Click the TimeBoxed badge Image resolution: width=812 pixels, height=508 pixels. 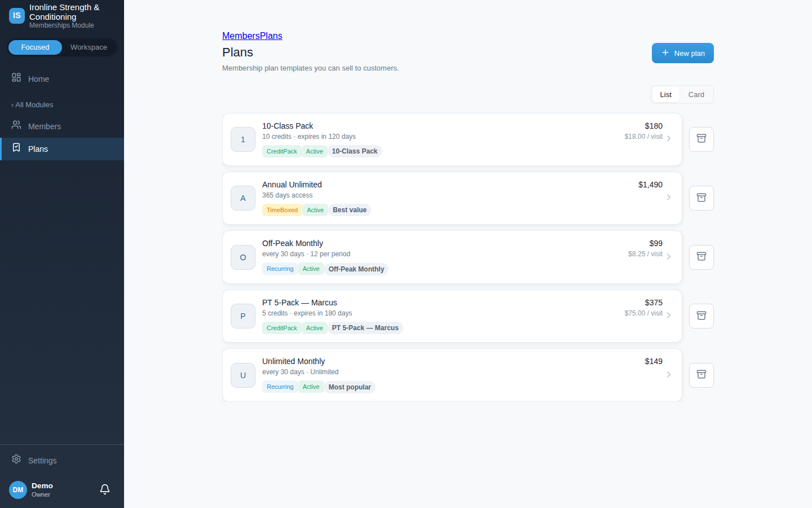282,210
